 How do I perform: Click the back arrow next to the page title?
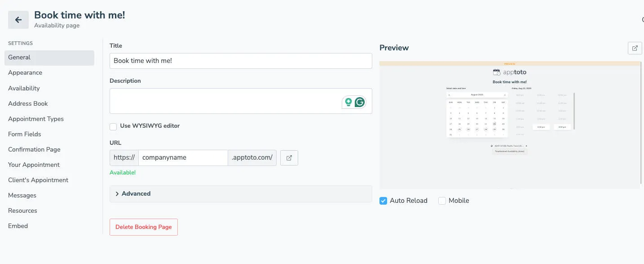(x=18, y=19)
